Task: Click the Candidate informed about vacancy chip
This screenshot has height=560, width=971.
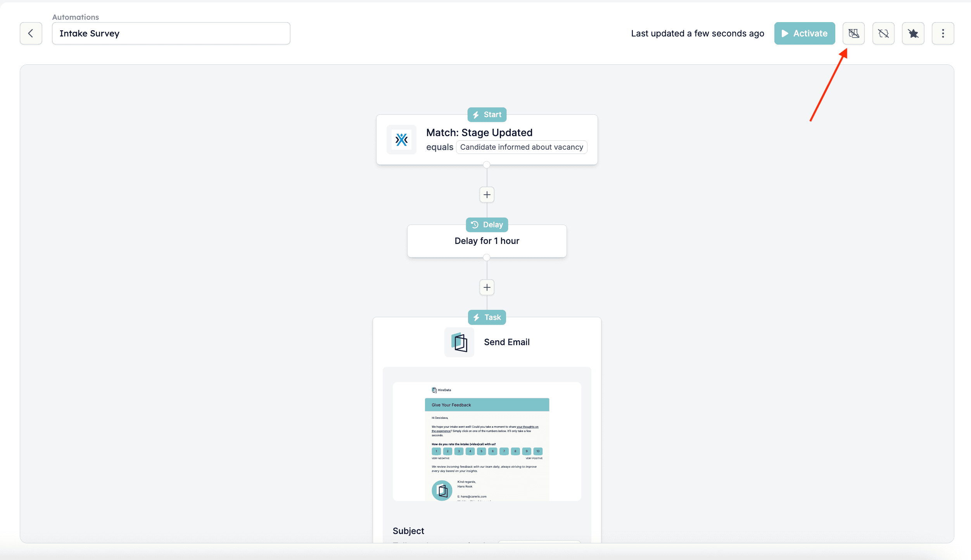Action: [x=522, y=147]
